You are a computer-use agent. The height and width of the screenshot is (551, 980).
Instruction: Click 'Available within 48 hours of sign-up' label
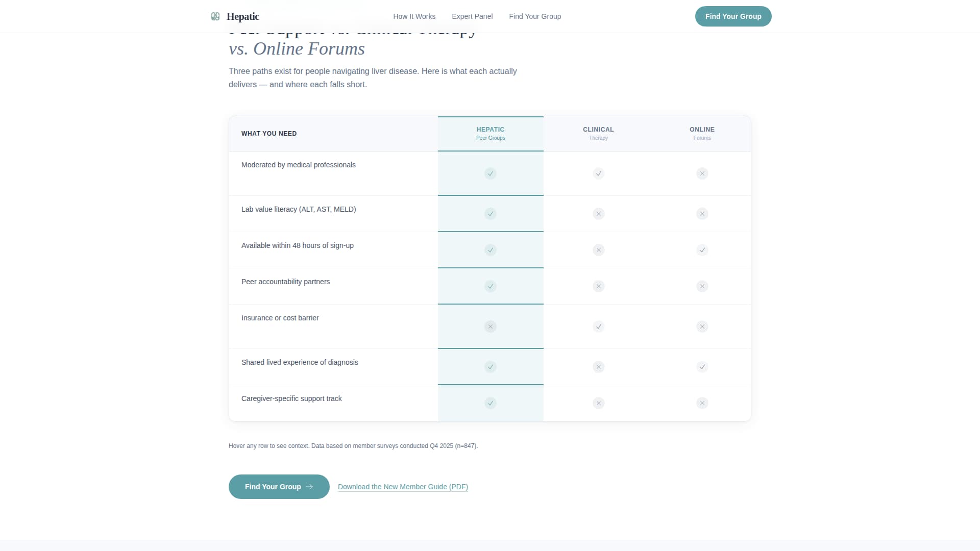point(298,245)
